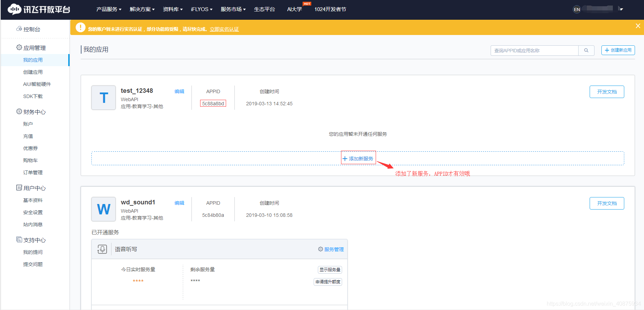Expand the user account dropdown arrow
644x310 pixels.
click(621, 9)
